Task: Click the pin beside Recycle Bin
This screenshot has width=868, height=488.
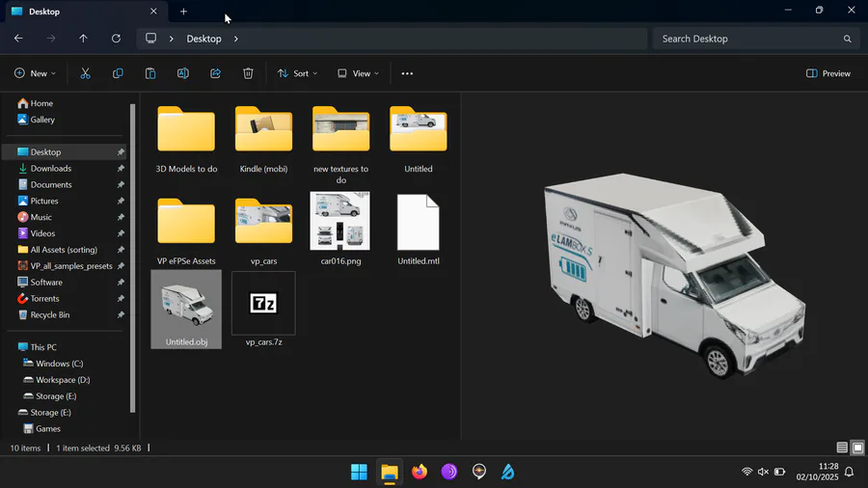Action: point(121,314)
